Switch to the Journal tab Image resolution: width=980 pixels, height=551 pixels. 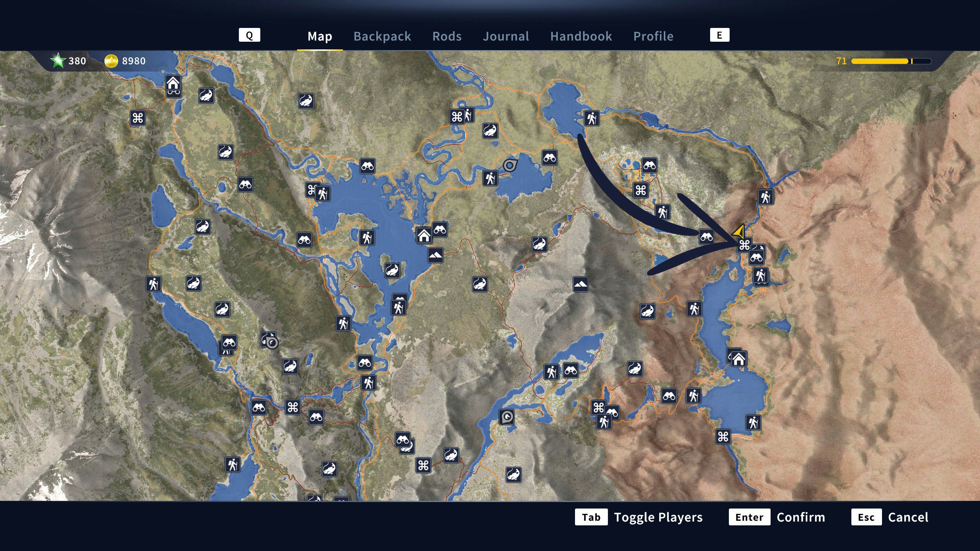click(506, 36)
